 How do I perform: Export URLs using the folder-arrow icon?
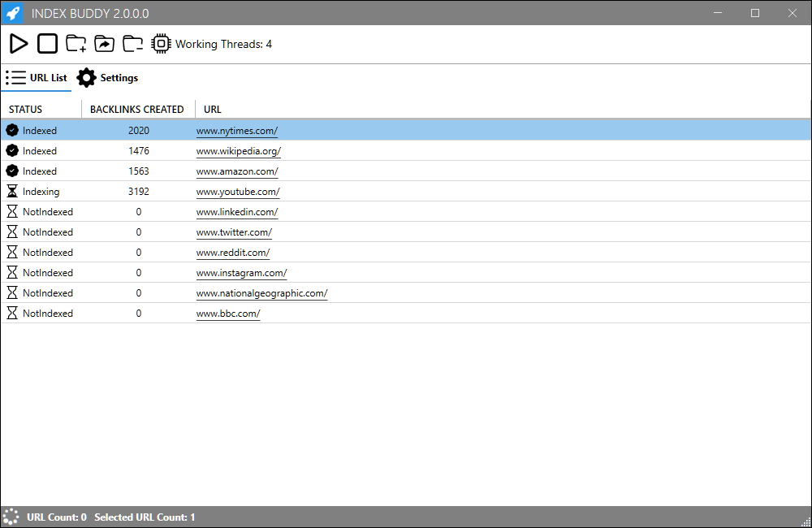(104, 43)
